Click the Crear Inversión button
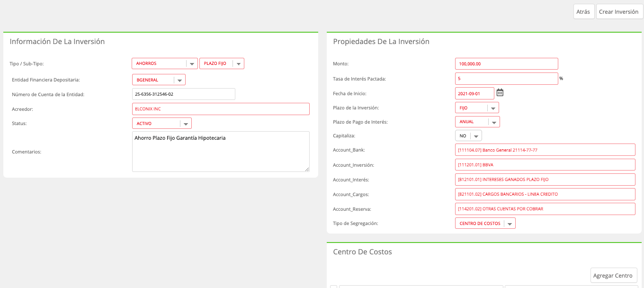The image size is (644, 288). (x=619, y=12)
